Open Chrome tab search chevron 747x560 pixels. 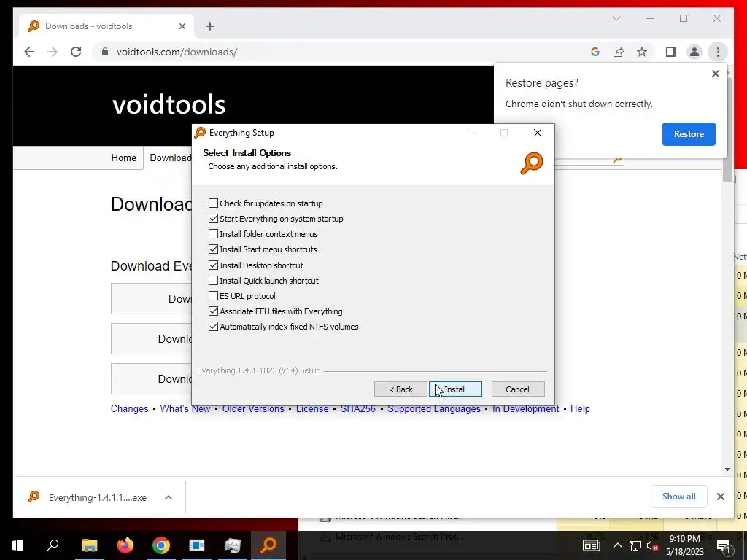coord(616,18)
